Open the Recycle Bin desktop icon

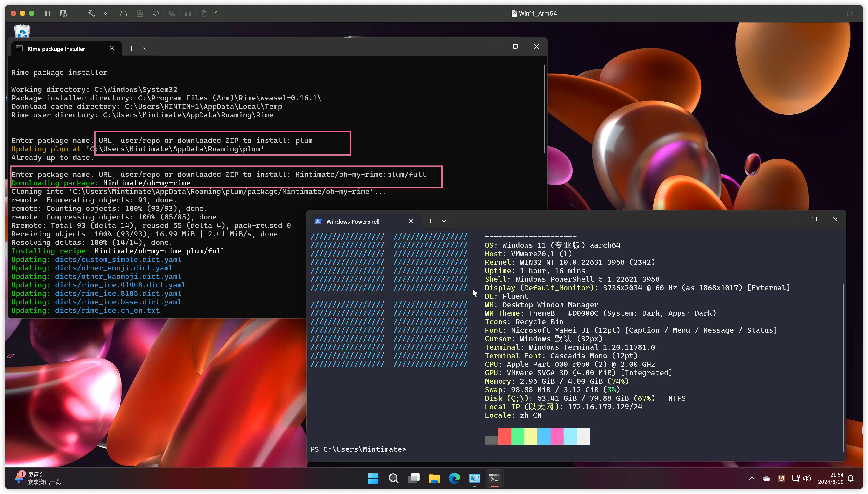[x=22, y=31]
